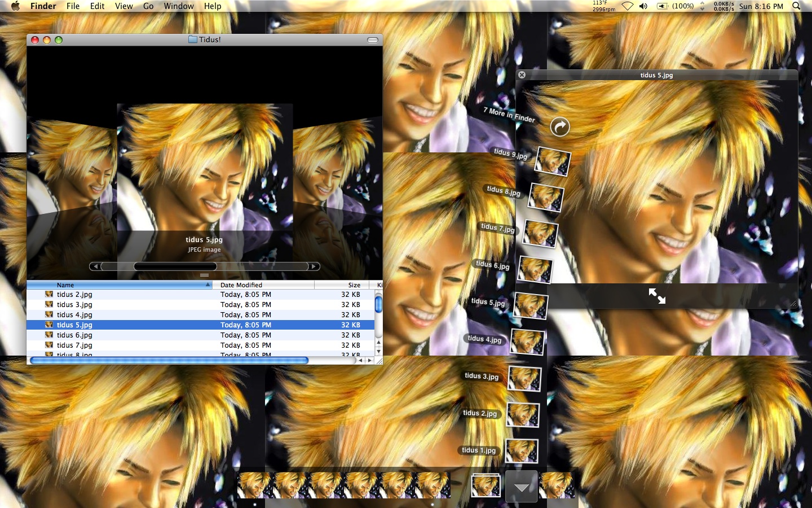Screen dimensions: 812x508
Task: Open the Apple menu
Action: point(15,6)
